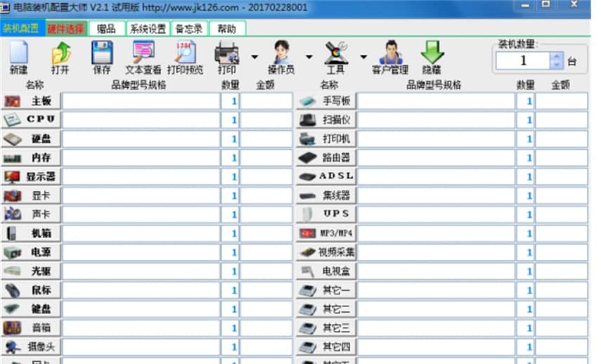
Task: Expand the 打印 dropdown arrow
Action: tap(254, 57)
